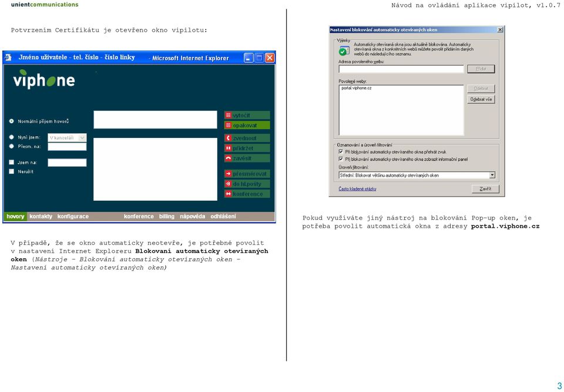Image resolution: width=564 pixels, height=392 pixels.
Task: Select Normální příjem hovorů radio option
Action: [x=12, y=121]
